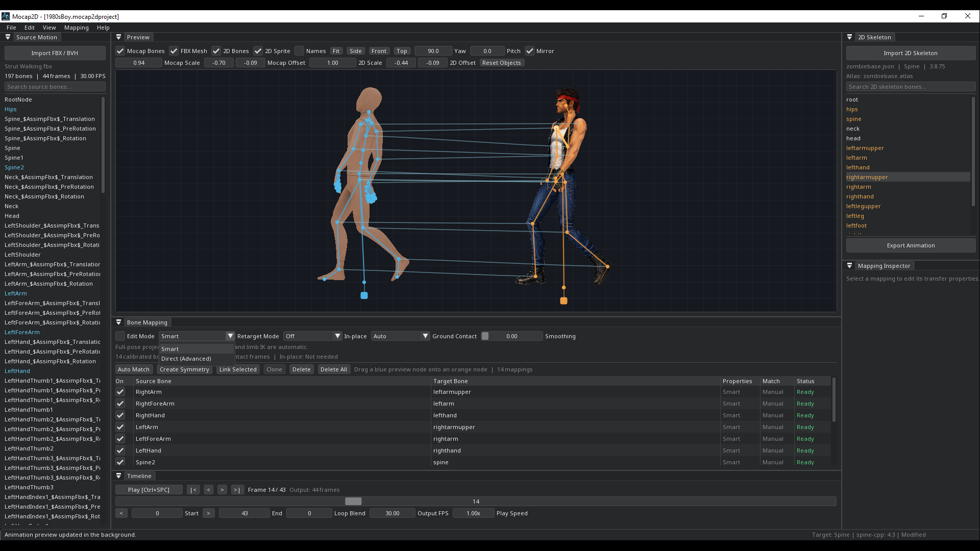The height and width of the screenshot is (551, 980).
Task: Enable the Edit Mode checkbox
Action: (120, 336)
